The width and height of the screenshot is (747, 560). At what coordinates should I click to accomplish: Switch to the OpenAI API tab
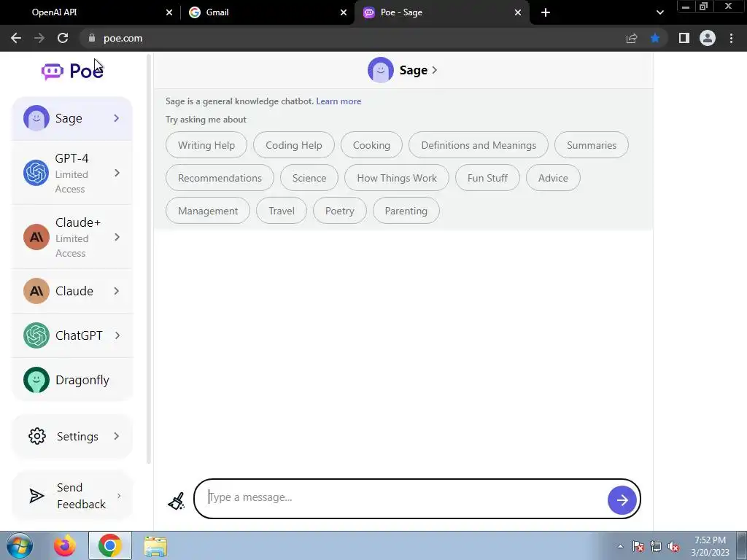click(x=90, y=12)
